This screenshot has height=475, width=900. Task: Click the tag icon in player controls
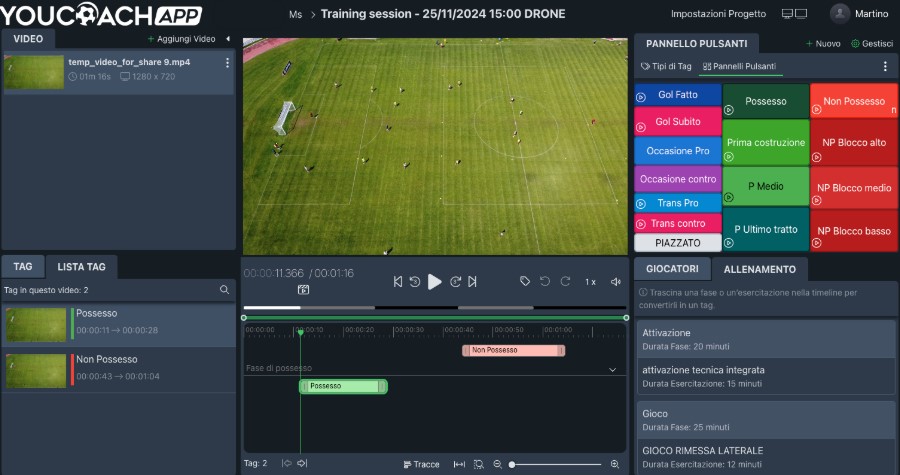(x=525, y=281)
